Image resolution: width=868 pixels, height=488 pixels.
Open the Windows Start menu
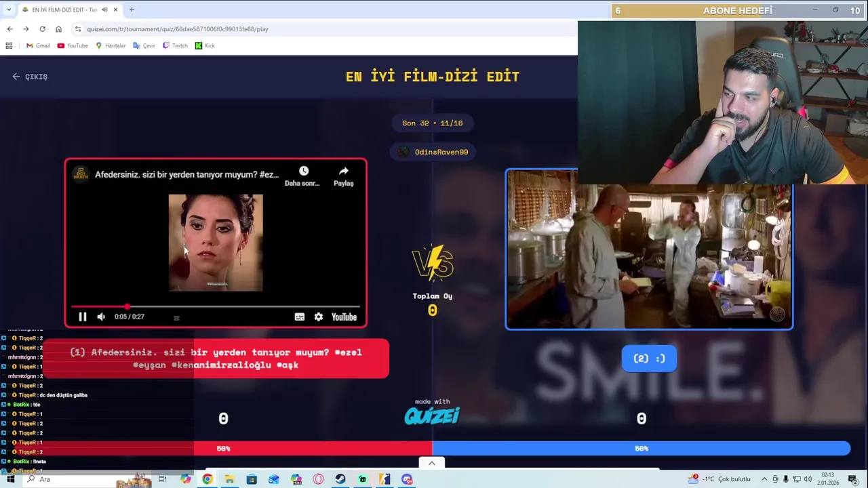tap(11, 479)
